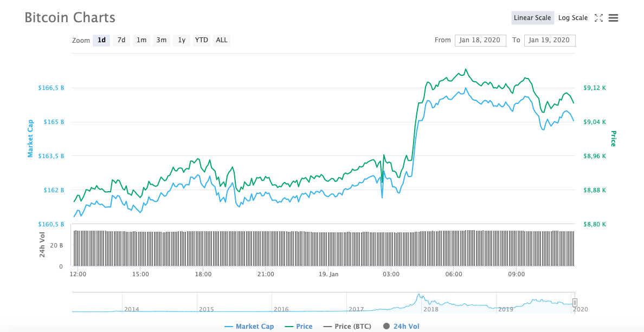644x332 pixels.
Task: Select the 1y zoom range
Action: (182, 40)
